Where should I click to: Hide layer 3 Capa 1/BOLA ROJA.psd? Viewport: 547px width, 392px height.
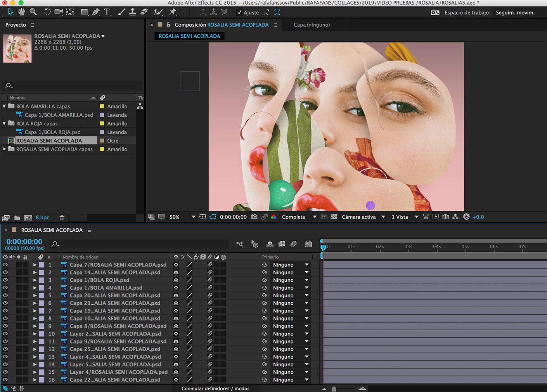[5, 280]
